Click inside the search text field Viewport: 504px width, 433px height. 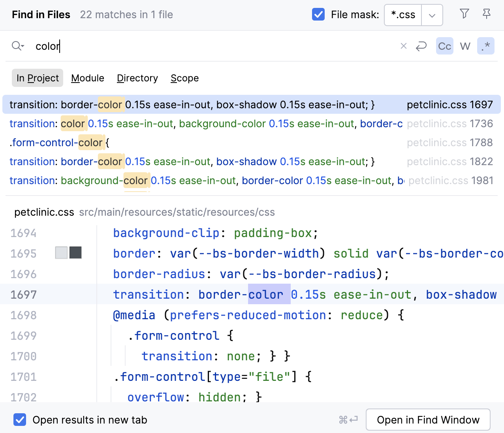(158, 46)
